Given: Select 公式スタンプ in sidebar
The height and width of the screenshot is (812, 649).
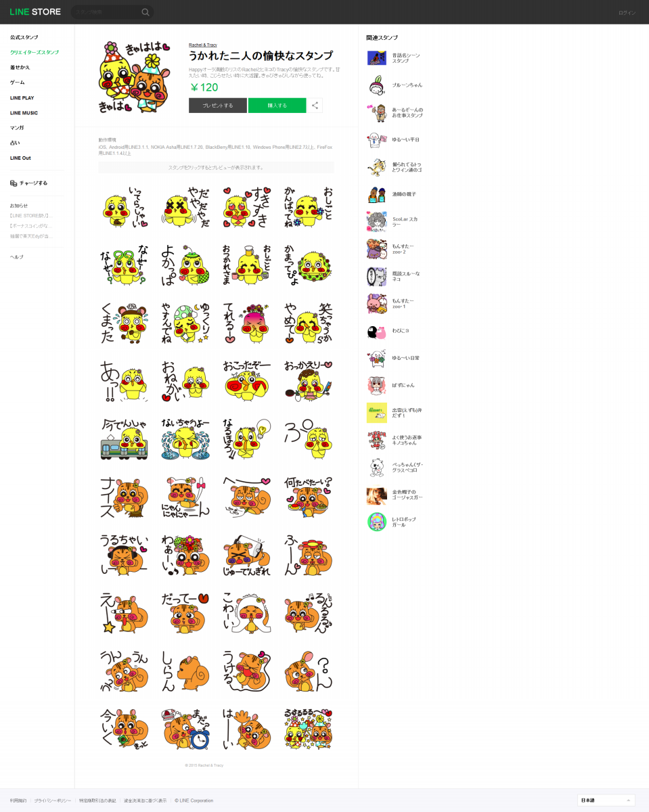Looking at the screenshot, I should pos(24,37).
